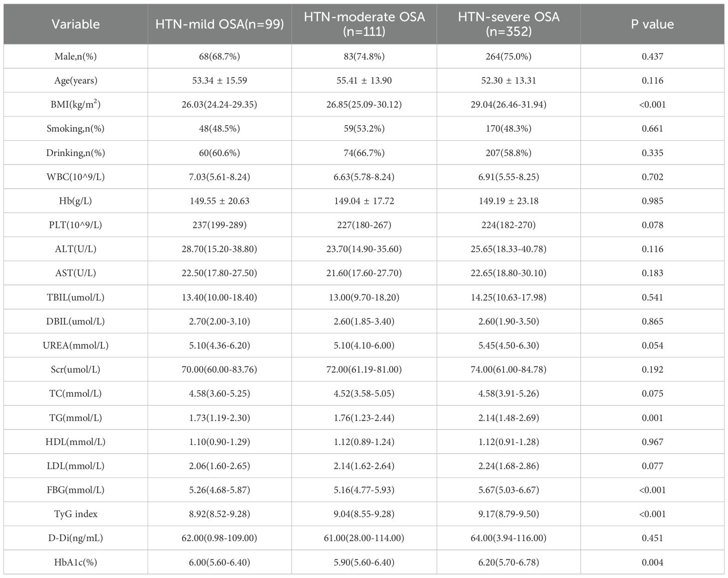
Task: Select the Smoking,n(%) row label
Action: tap(76, 129)
